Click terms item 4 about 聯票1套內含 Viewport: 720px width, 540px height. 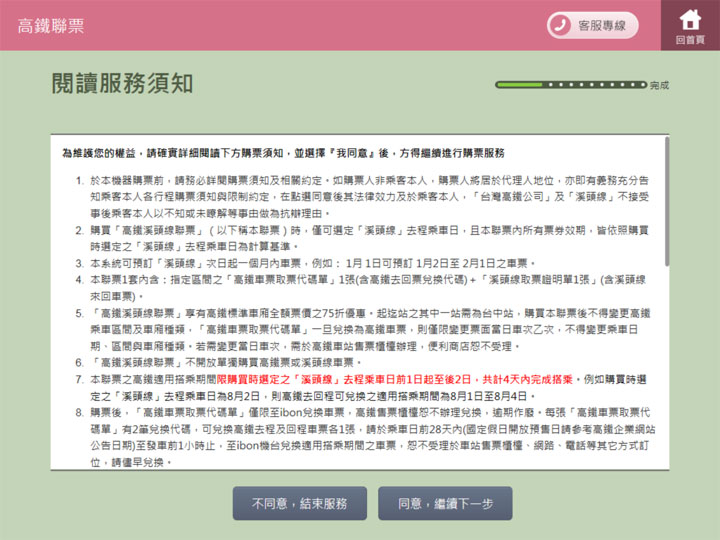[x=368, y=283]
